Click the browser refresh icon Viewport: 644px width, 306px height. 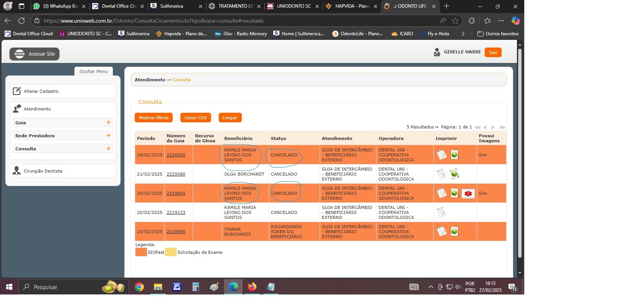[21, 21]
